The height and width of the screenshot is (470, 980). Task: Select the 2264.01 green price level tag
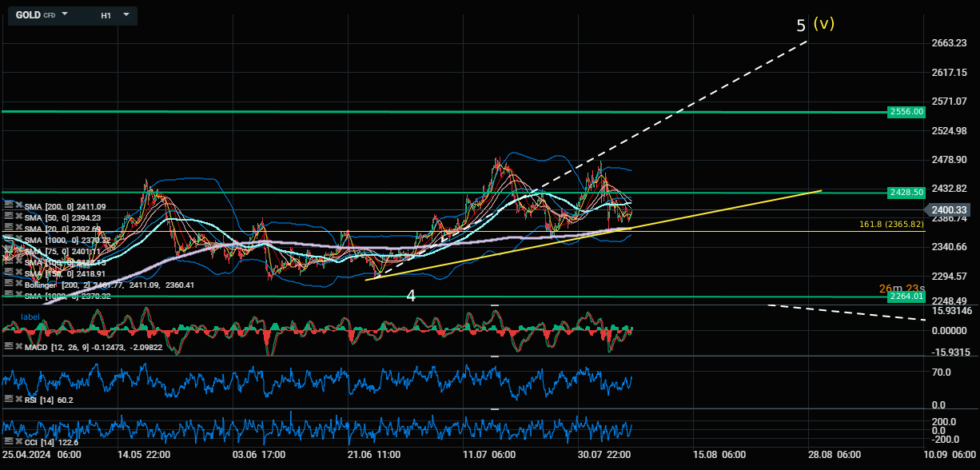click(x=906, y=297)
